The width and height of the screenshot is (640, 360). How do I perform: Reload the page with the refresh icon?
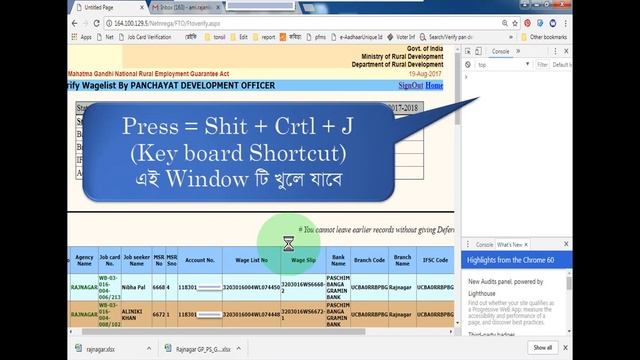(96, 24)
